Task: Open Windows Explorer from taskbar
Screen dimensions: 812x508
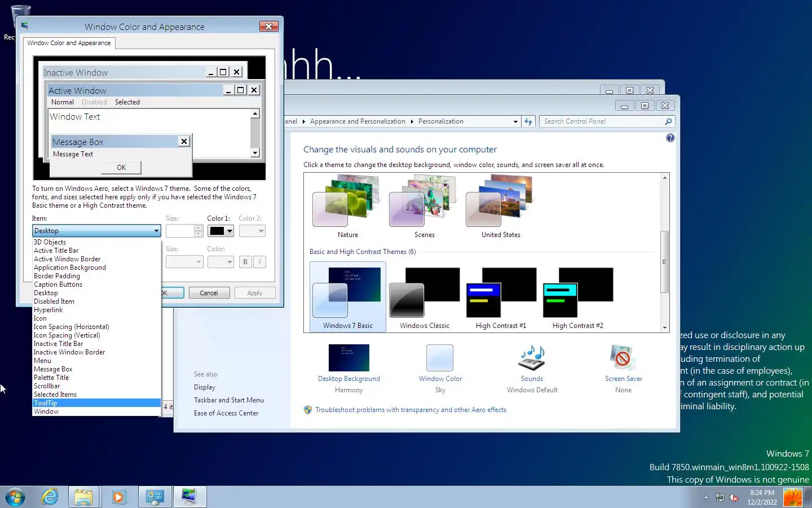Action: point(83,497)
